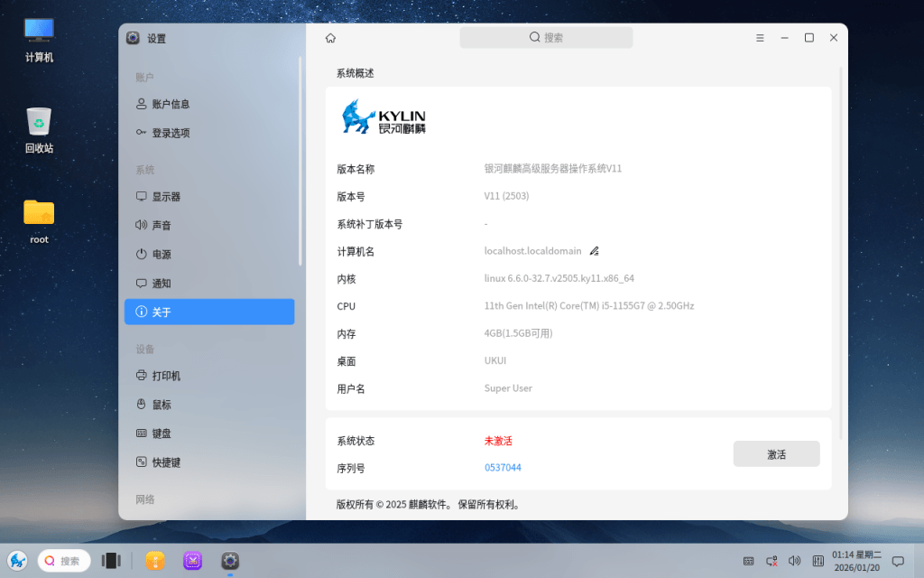
Task: Click the memory value 4GB(1.5GB可用)
Action: tap(519, 333)
